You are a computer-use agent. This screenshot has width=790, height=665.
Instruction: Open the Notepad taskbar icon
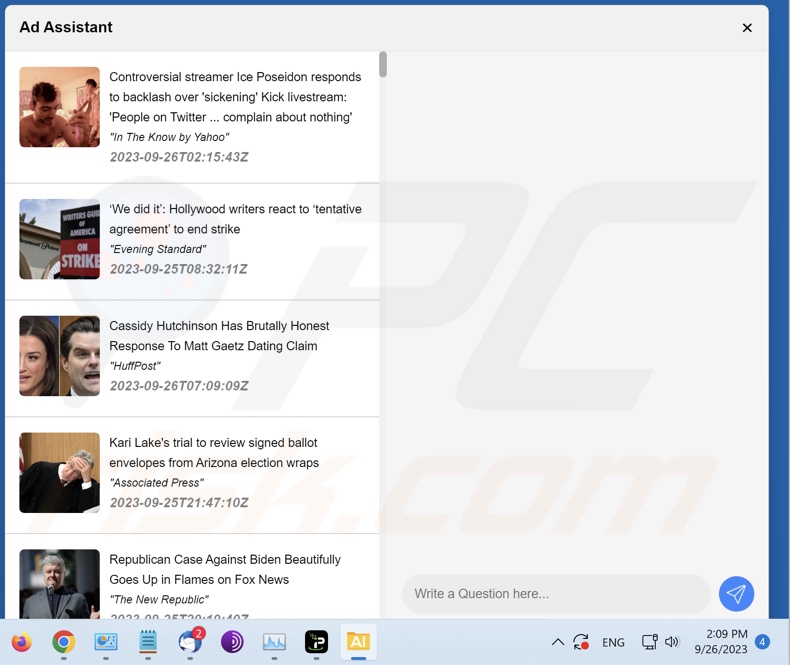(x=148, y=642)
